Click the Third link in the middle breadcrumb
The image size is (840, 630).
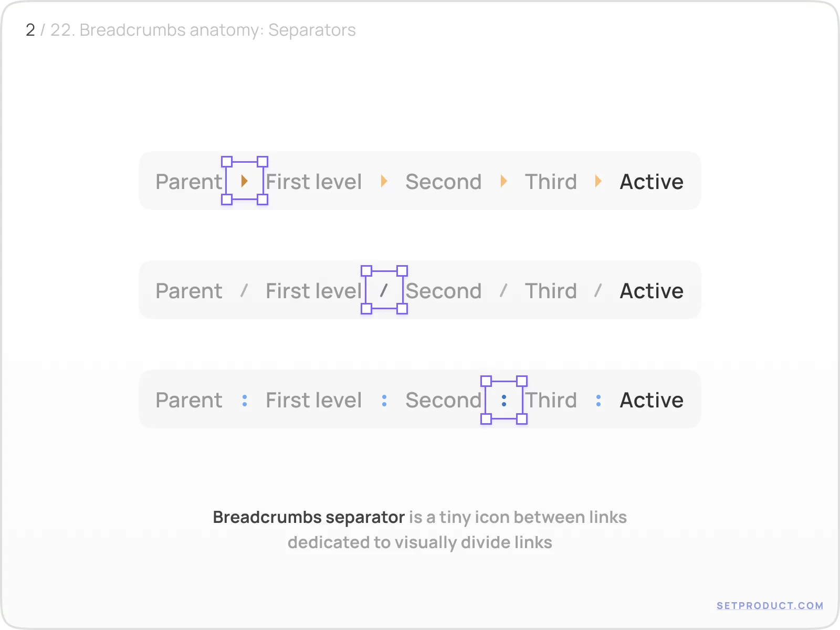pos(550,290)
